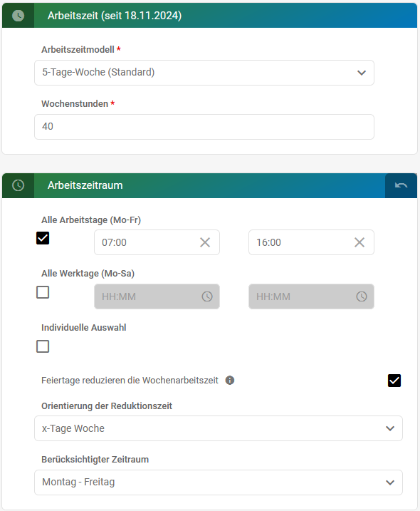Image resolution: width=420 pixels, height=511 pixels.
Task: Check Alle Werktage (Mo-Sa) checkbox
Action: coord(43,292)
